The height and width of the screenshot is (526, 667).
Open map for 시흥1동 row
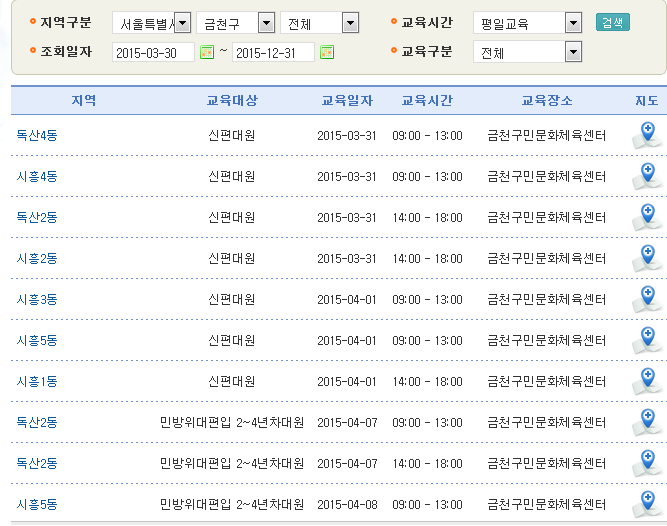tap(647, 381)
